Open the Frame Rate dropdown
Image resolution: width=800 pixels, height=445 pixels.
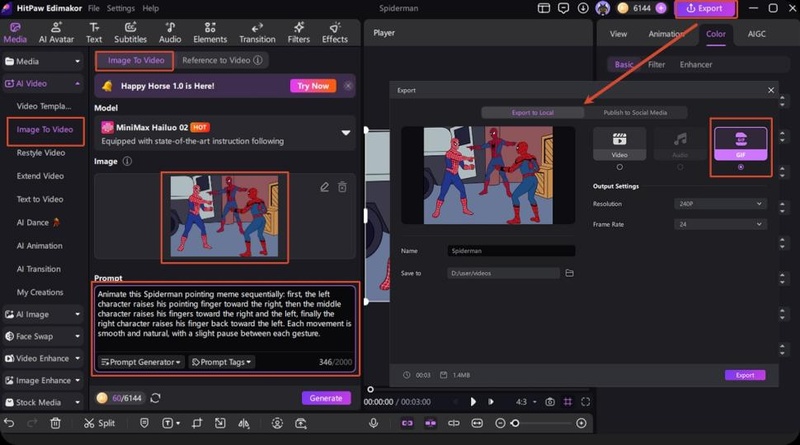pos(720,224)
